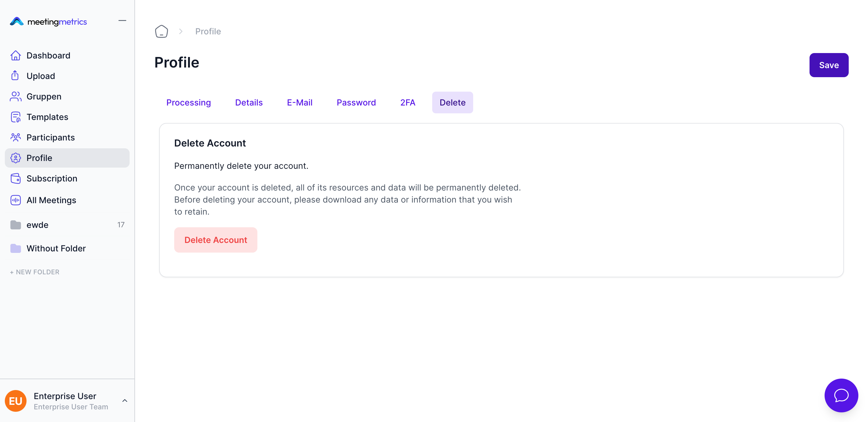This screenshot has width=868, height=422.
Task: Click the Upload icon in sidebar
Action: [x=15, y=76]
